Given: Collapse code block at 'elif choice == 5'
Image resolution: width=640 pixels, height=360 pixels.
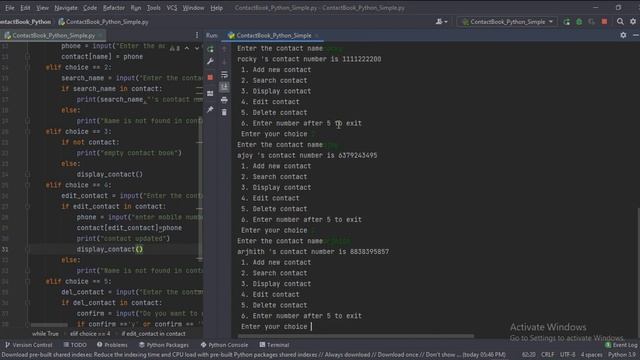Looking at the screenshot, I should (x=27, y=281).
